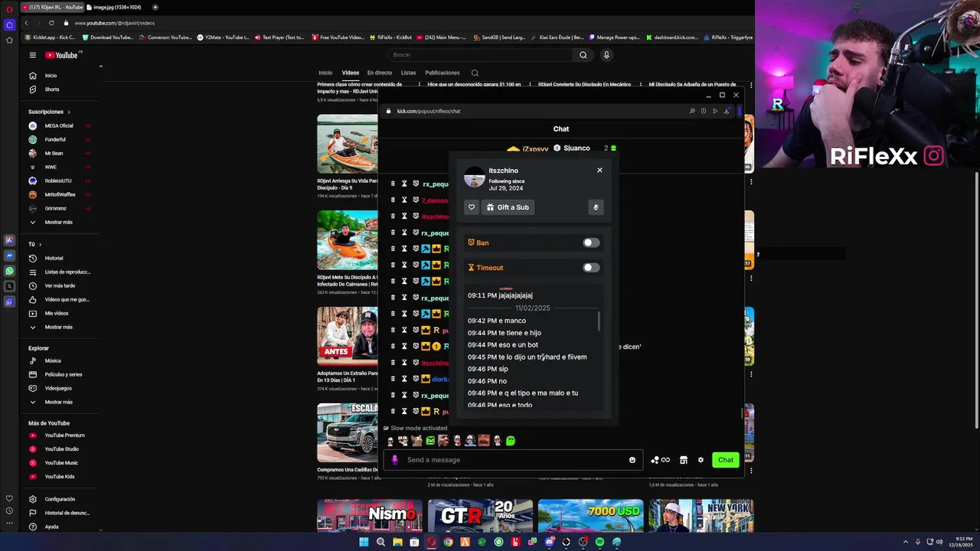
Task: Click YouTube voice search microphone
Action: [606, 55]
